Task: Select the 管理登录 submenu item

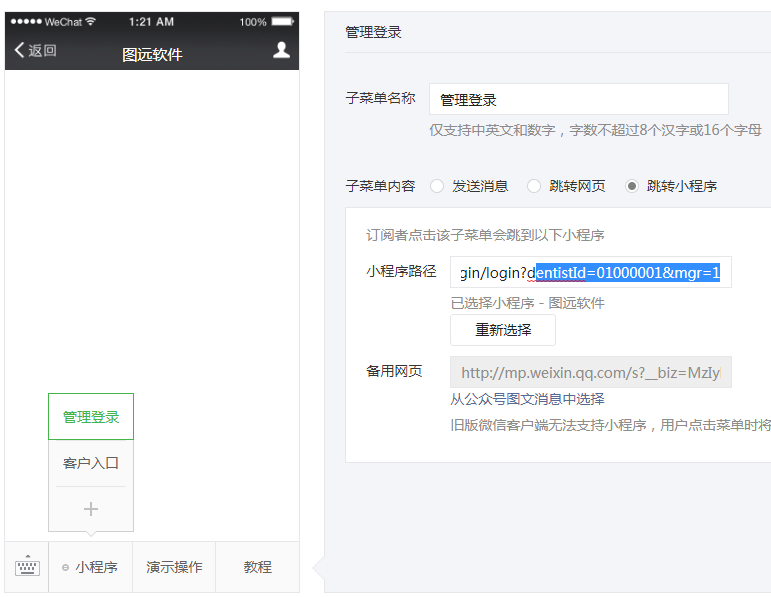Action: click(91, 417)
